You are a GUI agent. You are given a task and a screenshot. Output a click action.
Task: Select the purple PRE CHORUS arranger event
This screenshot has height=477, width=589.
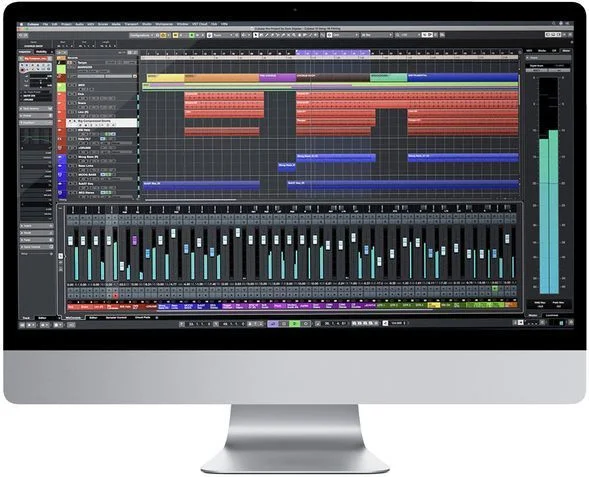click(x=278, y=78)
